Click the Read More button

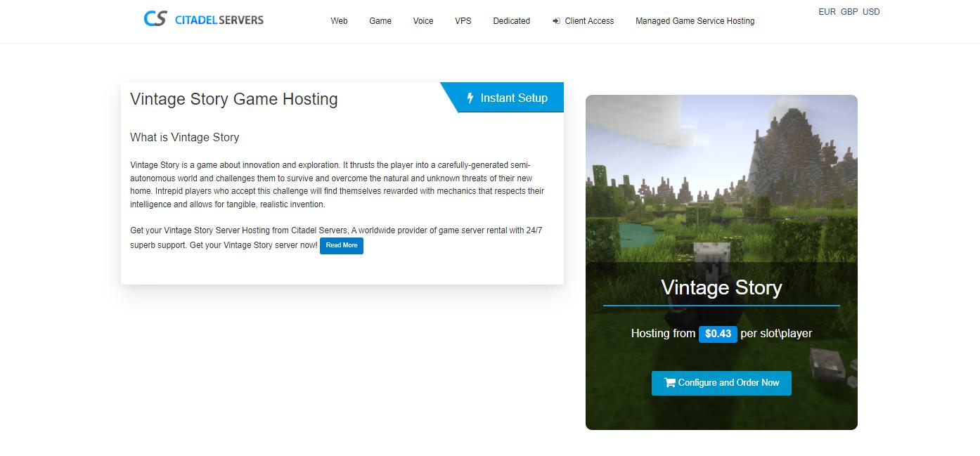coord(342,245)
